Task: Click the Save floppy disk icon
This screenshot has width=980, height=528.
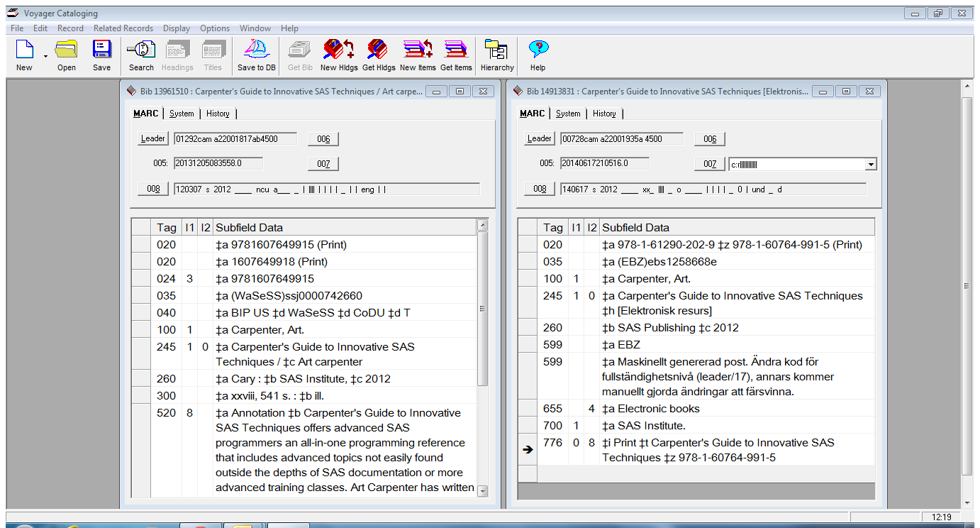Action: coord(101,50)
